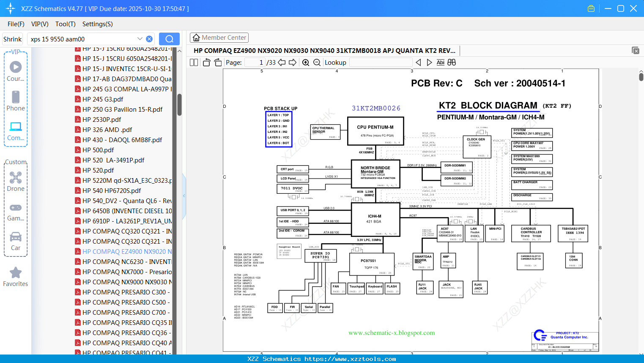Open HP 5220M qd-SX1A file
Screen dimensions: 644x363
[x=123, y=180]
